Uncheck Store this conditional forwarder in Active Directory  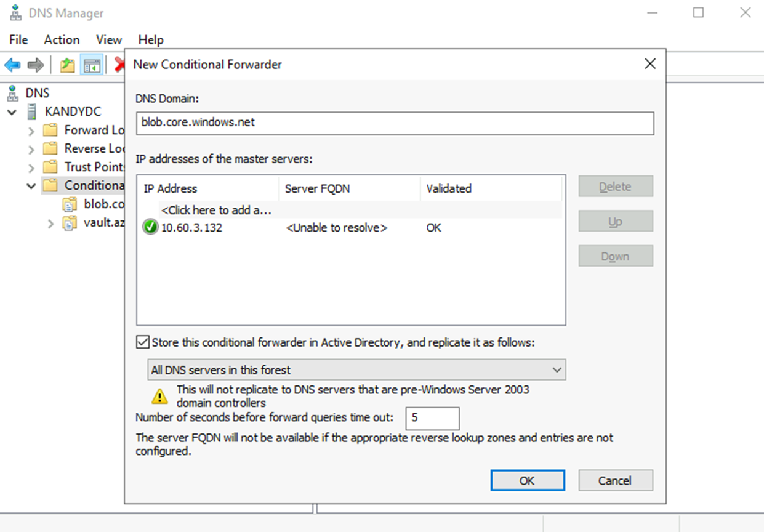(x=143, y=342)
